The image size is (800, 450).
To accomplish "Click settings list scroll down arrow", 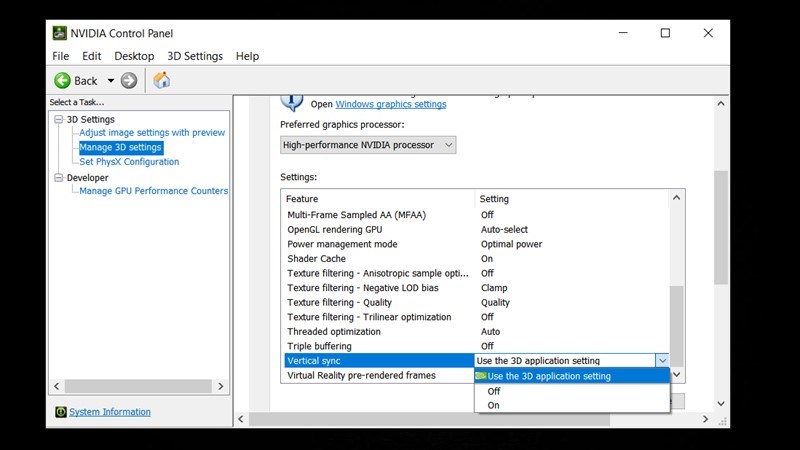I will (677, 374).
